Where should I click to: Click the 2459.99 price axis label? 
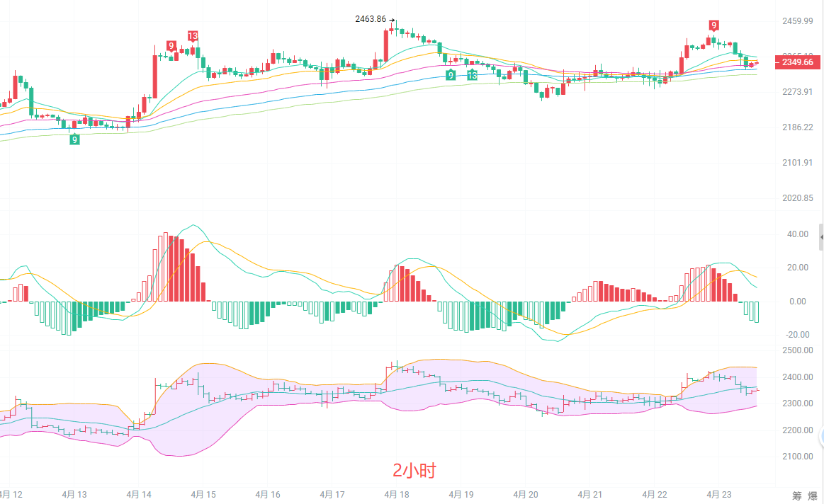(x=797, y=21)
